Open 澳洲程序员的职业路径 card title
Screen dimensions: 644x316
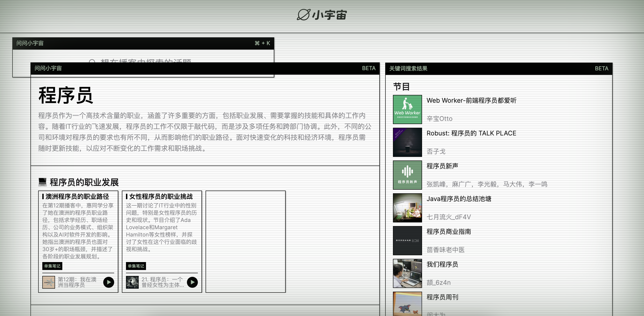[77, 196]
